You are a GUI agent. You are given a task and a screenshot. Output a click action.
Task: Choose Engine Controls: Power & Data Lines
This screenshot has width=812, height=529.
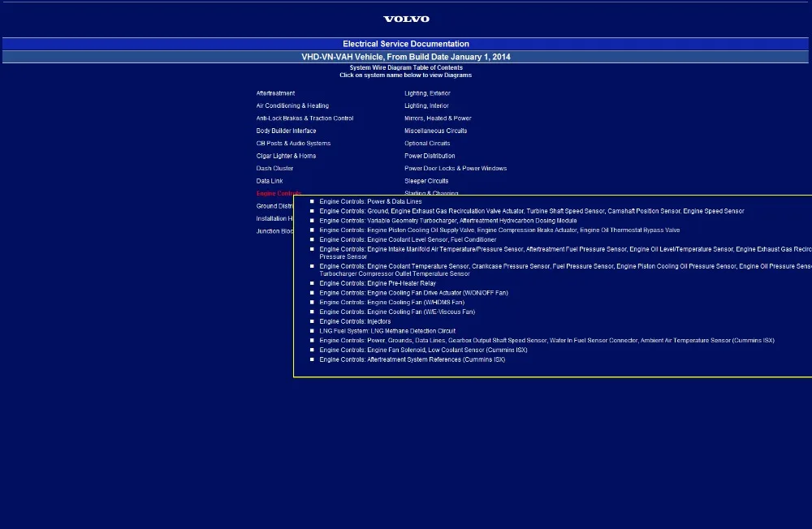(370, 201)
